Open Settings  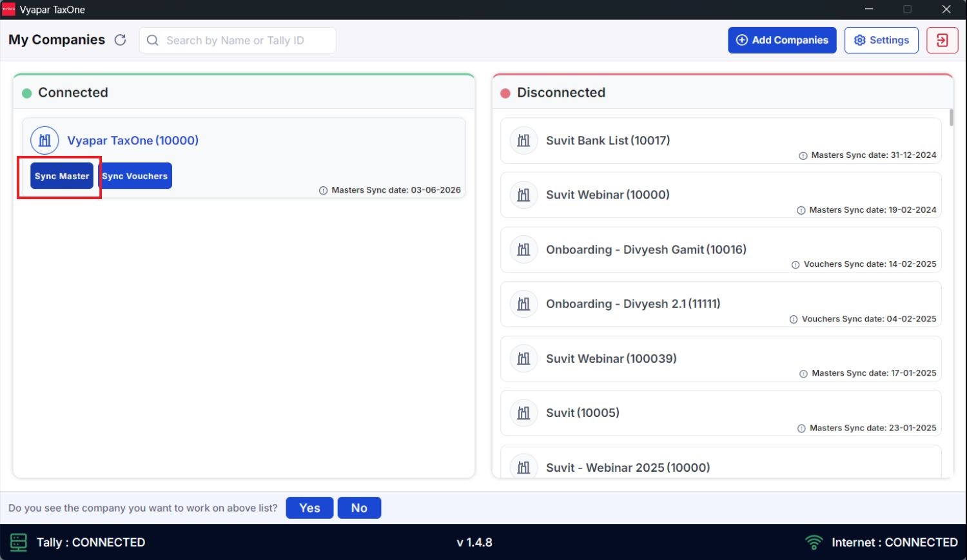[881, 40]
